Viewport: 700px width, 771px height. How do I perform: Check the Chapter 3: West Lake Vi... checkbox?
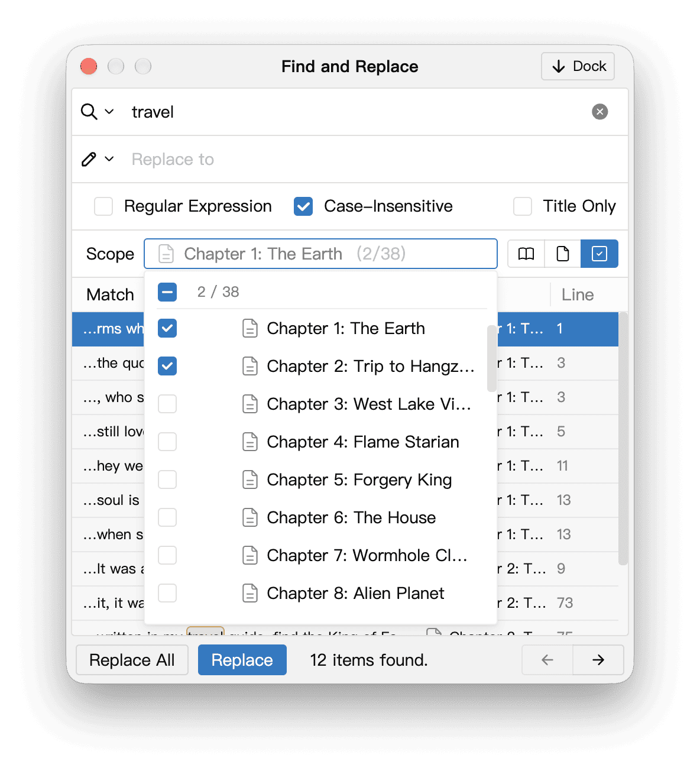pyautogui.click(x=167, y=404)
